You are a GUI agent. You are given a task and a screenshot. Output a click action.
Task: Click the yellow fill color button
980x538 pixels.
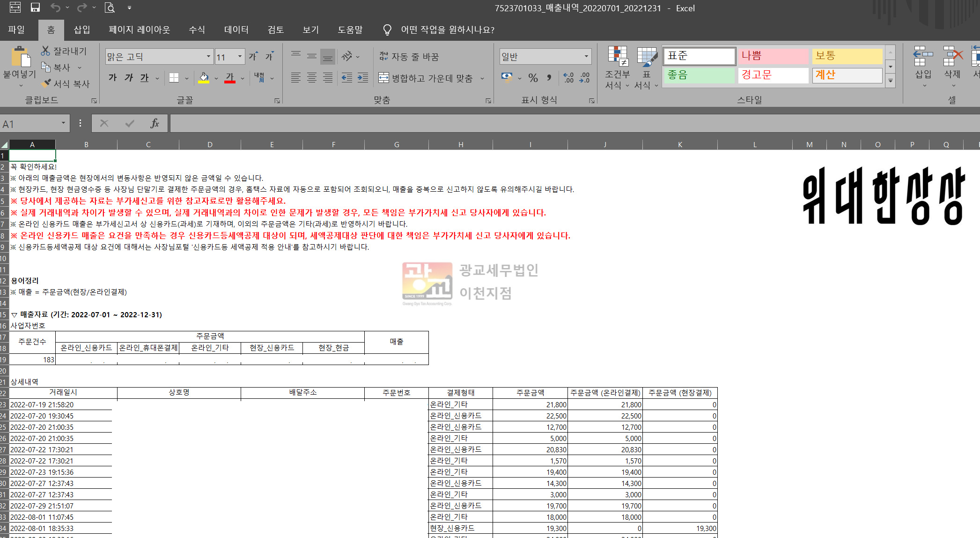204,78
